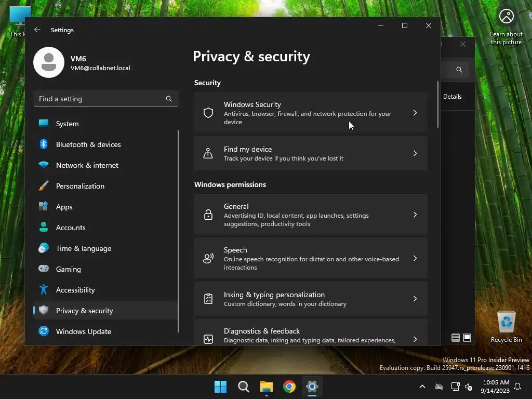Expand the Diagnostics & feedback chevron

[x=415, y=339]
